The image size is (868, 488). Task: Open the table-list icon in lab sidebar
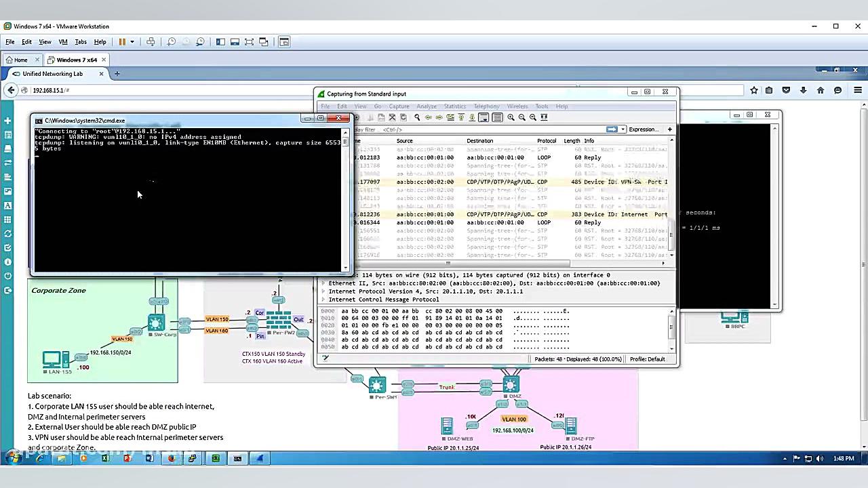pos(7,135)
